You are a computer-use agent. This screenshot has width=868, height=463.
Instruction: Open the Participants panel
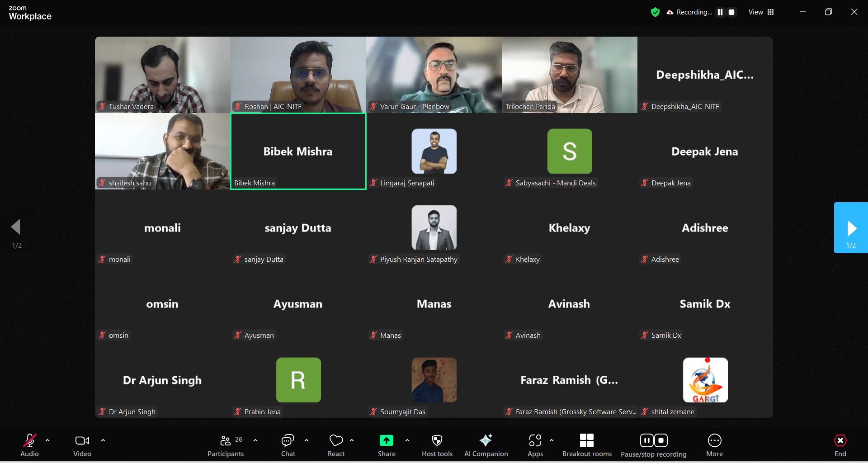click(225, 445)
